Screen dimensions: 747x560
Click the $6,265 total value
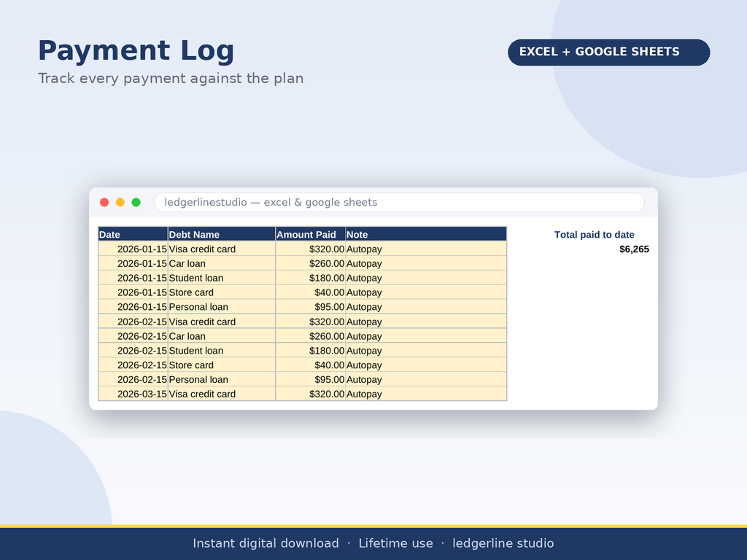(634, 249)
